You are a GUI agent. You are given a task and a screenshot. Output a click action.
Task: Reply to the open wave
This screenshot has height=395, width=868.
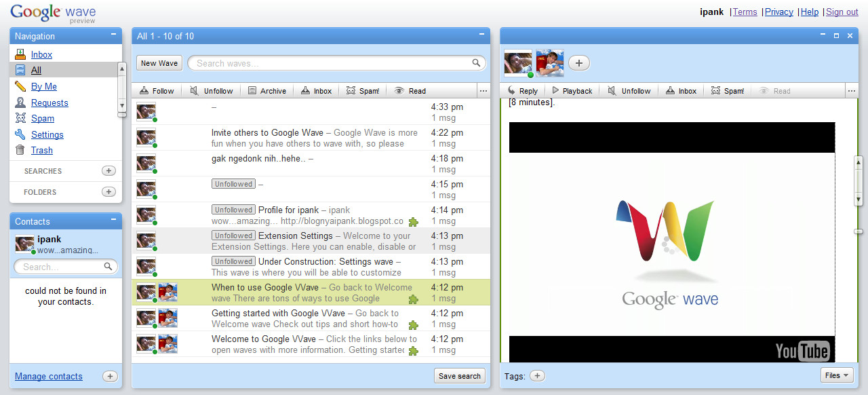click(x=522, y=91)
